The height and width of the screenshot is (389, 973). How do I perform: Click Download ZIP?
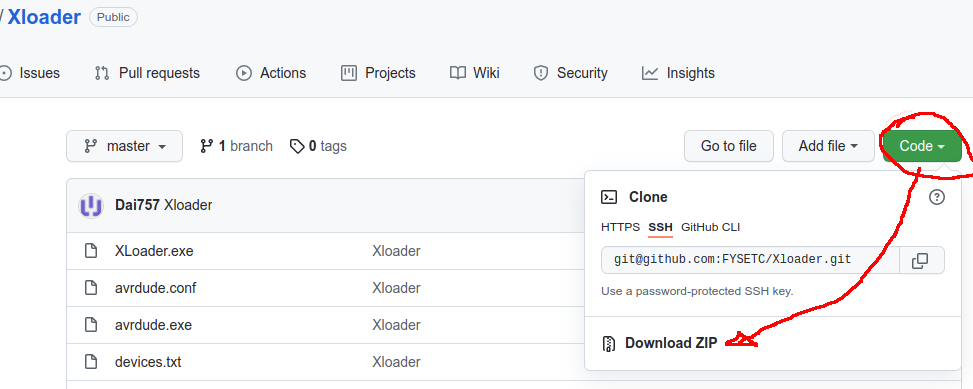(x=671, y=343)
